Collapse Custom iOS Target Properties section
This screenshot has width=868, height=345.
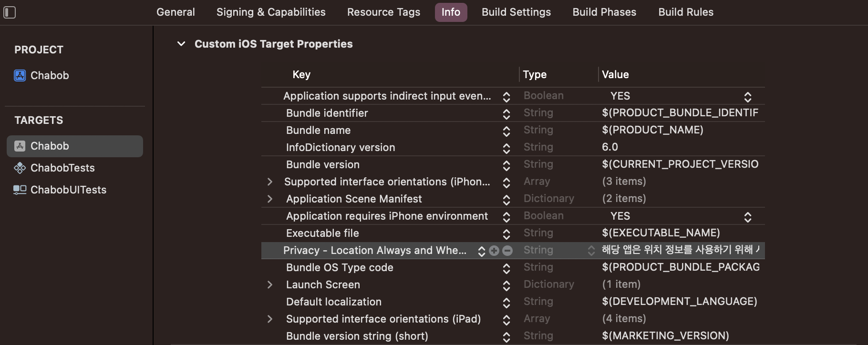click(x=181, y=44)
